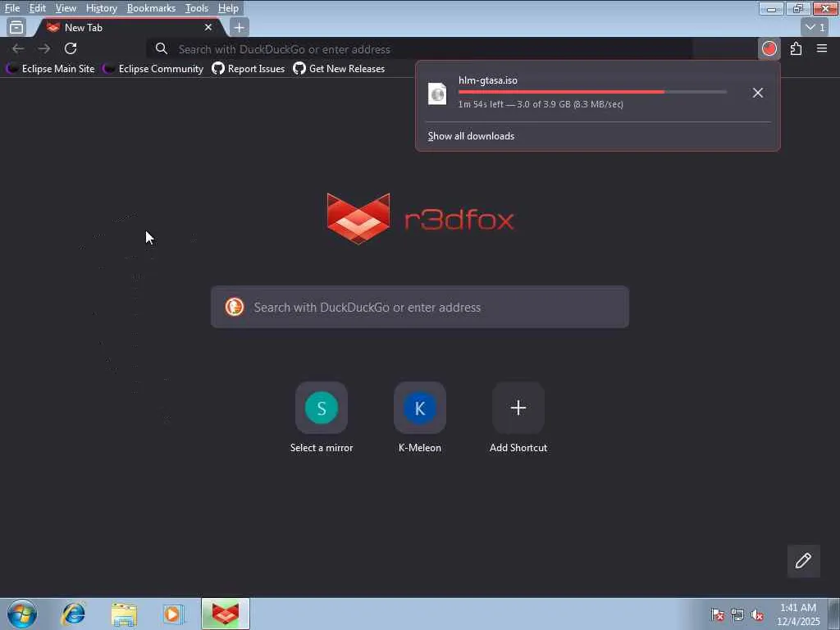840x630 pixels.
Task: Click the hlm-gtasa.iso file icon
Action: (x=437, y=94)
